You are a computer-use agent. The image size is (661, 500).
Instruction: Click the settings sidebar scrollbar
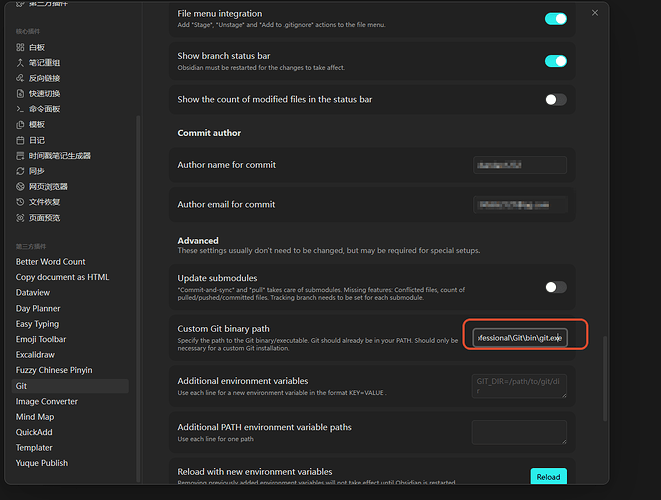138,297
